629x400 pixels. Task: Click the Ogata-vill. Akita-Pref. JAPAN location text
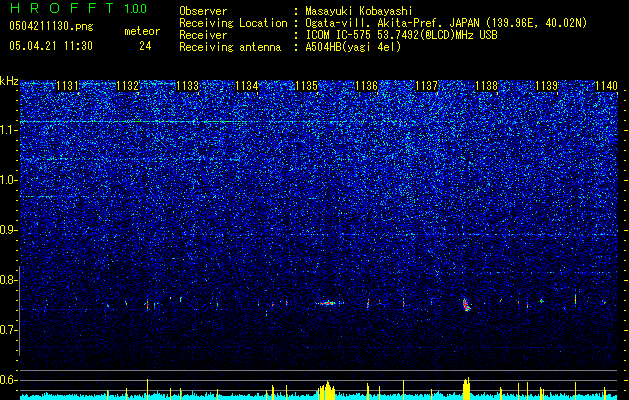[x=392, y=23]
